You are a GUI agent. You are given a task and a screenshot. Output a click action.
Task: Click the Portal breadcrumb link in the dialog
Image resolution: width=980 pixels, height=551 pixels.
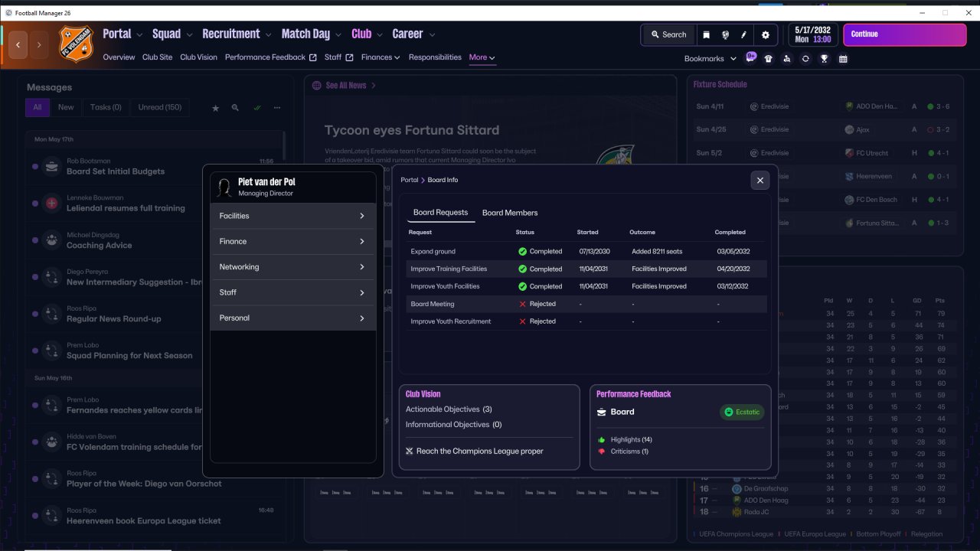(x=410, y=180)
